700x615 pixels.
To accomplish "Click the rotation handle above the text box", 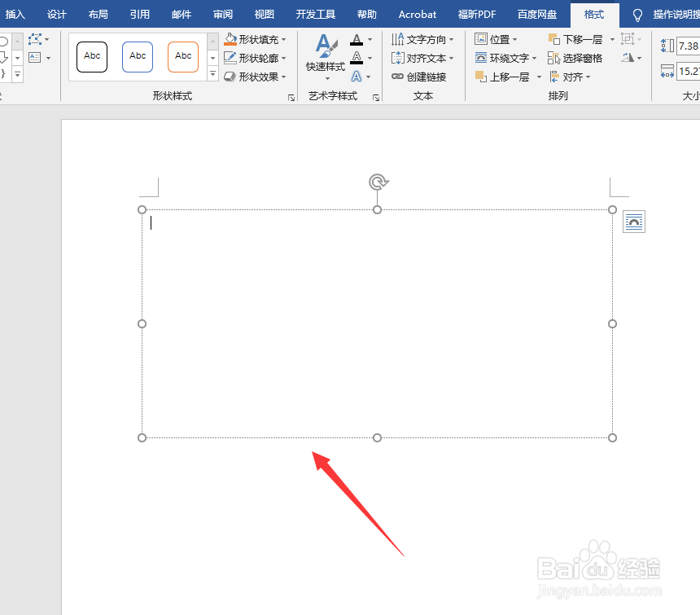I will (x=378, y=182).
